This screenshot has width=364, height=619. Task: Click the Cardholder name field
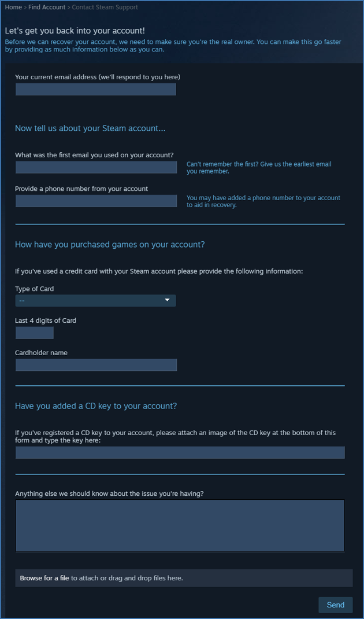(96, 364)
